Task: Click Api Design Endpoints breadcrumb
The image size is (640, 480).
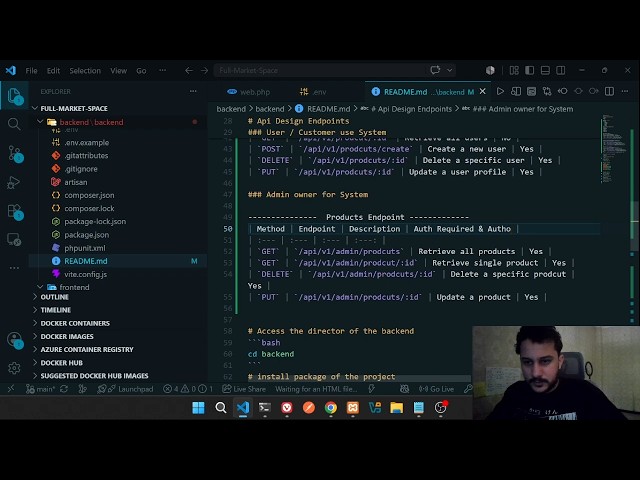Action: (x=410, y=109)
